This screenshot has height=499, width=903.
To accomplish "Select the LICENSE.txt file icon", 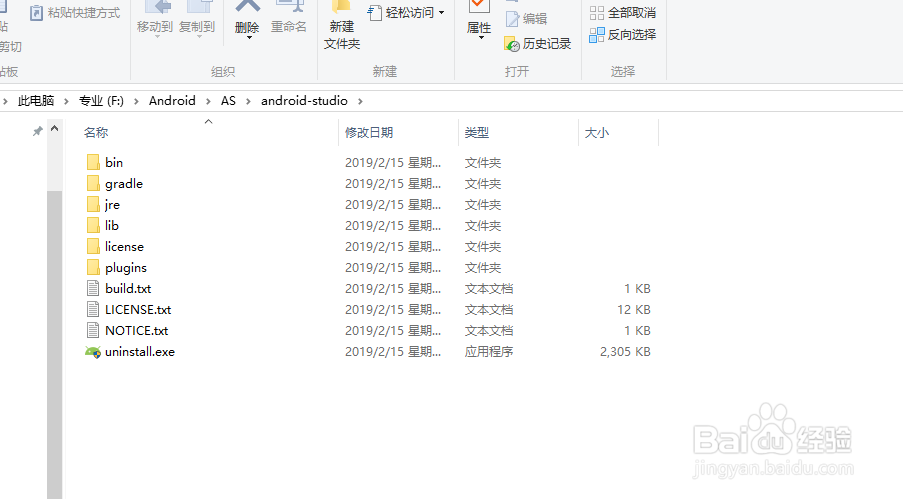I will pos(93,309).
